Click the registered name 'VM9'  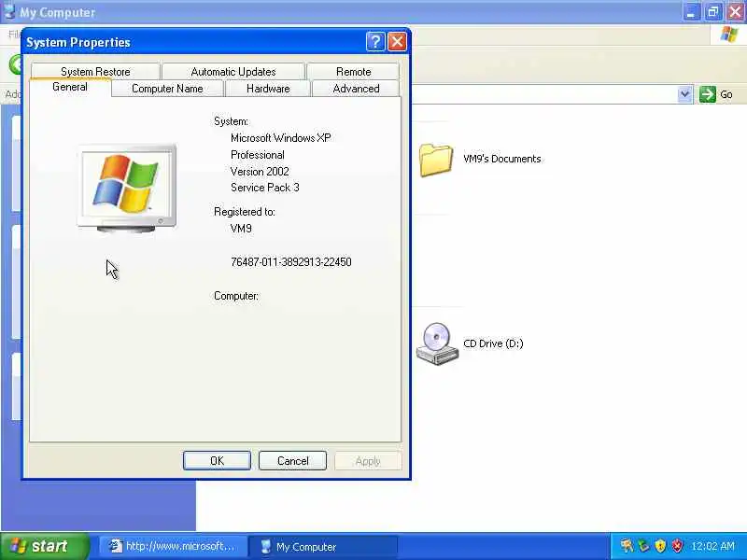(241, 229)
